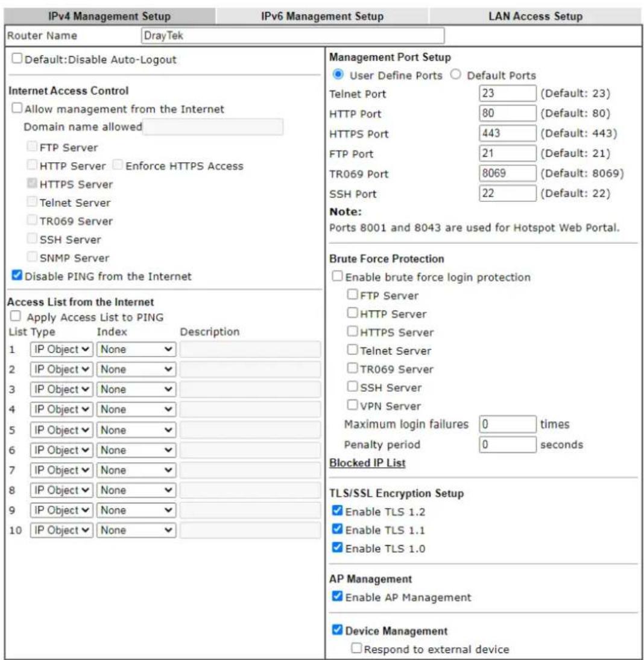This screenshot has height=660, width=644.
Task: Toggle Enable TLS 1.2 checkbox
Action: point(337,511)
